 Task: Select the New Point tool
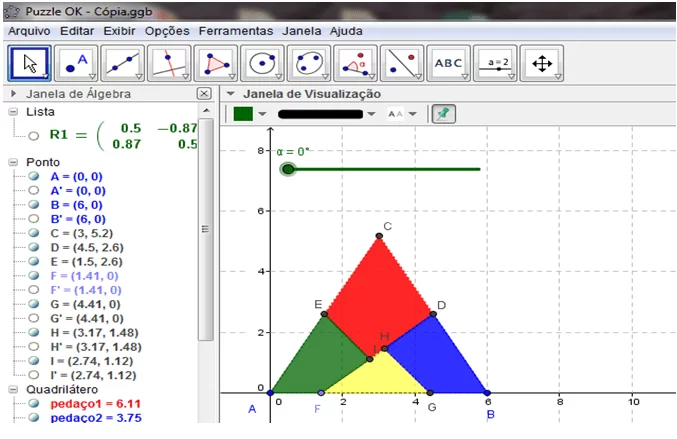coord(76,63)
